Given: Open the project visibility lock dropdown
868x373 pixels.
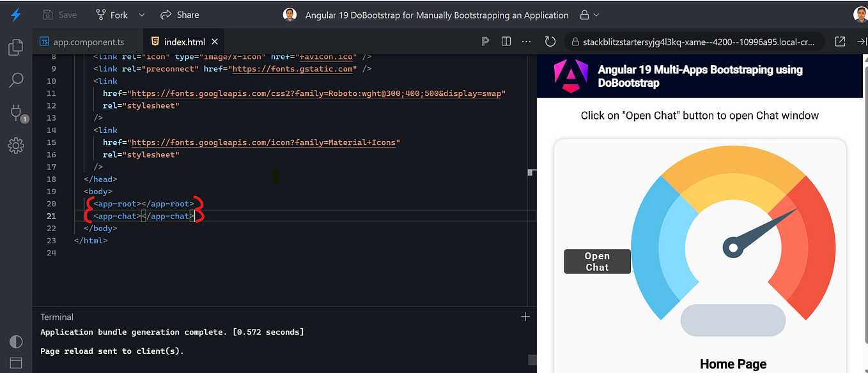Looking at the screenshot, I should click(x=588, y=15).
